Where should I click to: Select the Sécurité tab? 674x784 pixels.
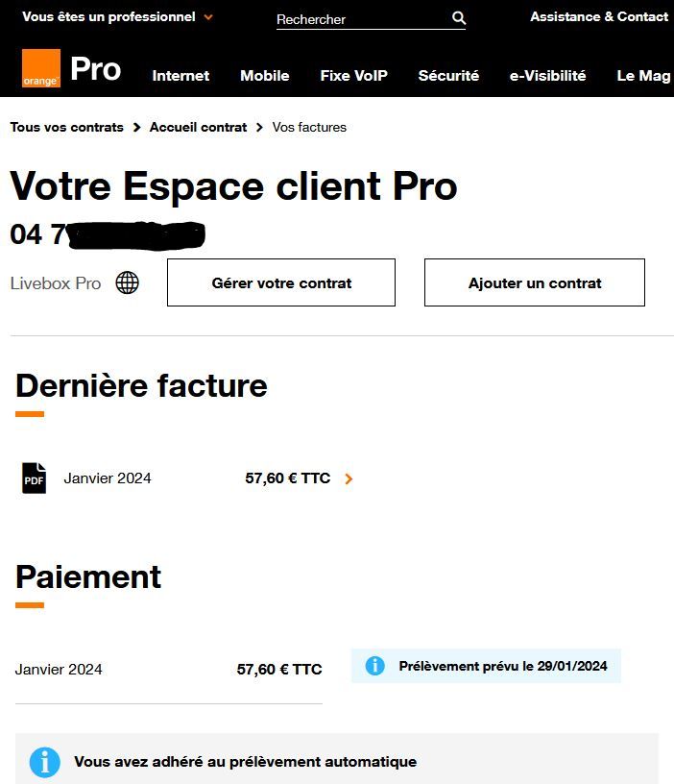coord(448,76)
